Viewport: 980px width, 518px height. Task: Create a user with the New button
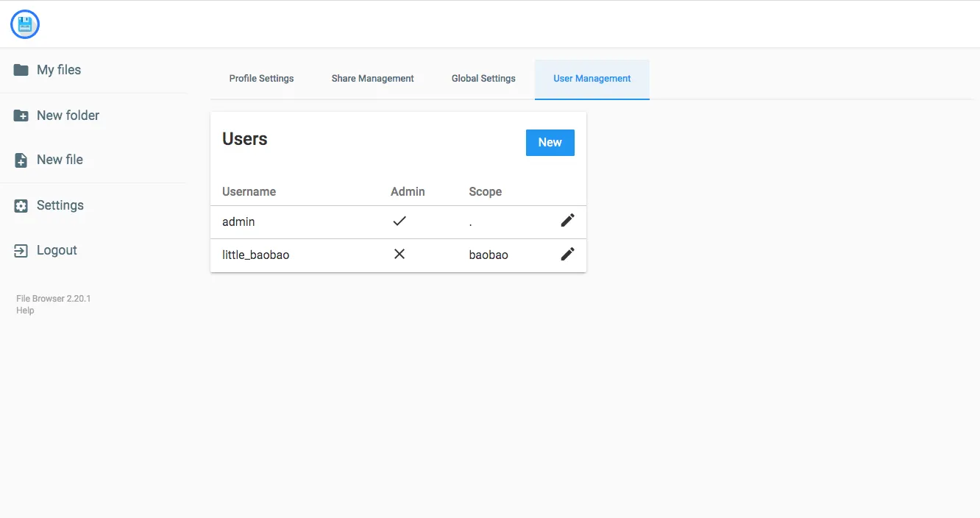coord(550,143)
